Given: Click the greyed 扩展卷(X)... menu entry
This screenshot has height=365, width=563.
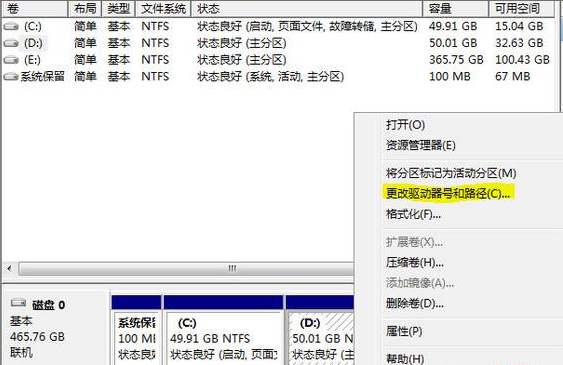Looking at the screenshot, I should coord(414,242).
